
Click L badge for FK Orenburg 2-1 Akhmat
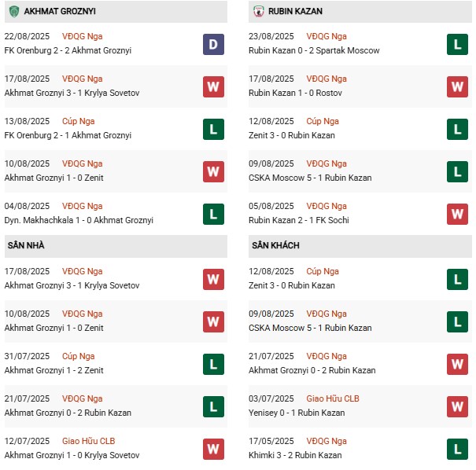tap(213, 128)
